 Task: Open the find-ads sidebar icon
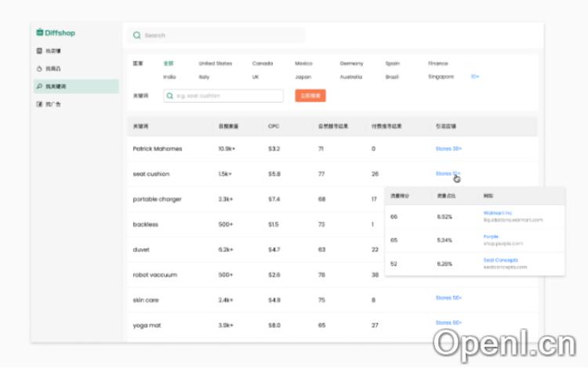pyautogui.click(x=39, y=104)
